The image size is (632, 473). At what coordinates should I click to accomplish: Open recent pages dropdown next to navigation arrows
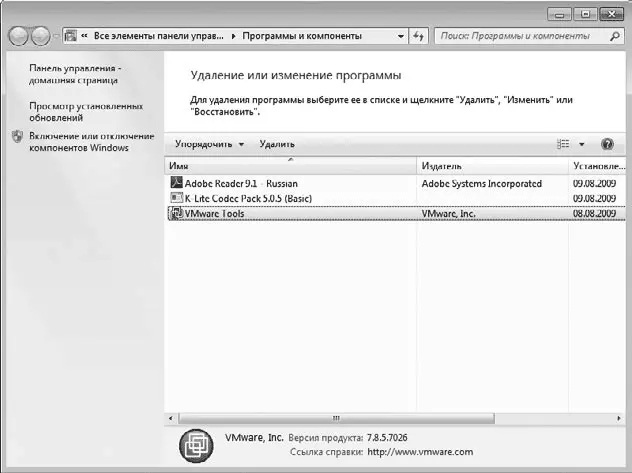(56, 36)
